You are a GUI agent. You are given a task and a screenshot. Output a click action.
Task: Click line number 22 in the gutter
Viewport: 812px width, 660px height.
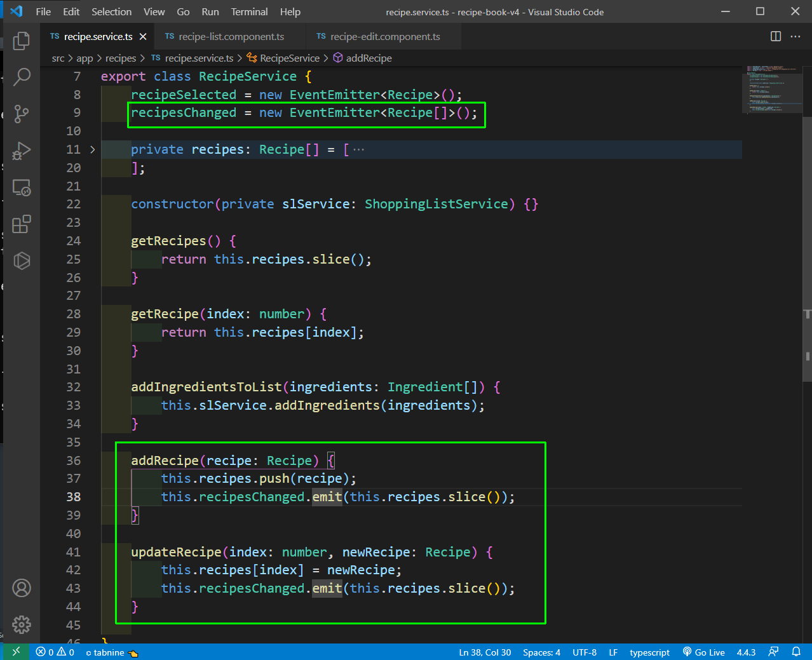point(74,205)
